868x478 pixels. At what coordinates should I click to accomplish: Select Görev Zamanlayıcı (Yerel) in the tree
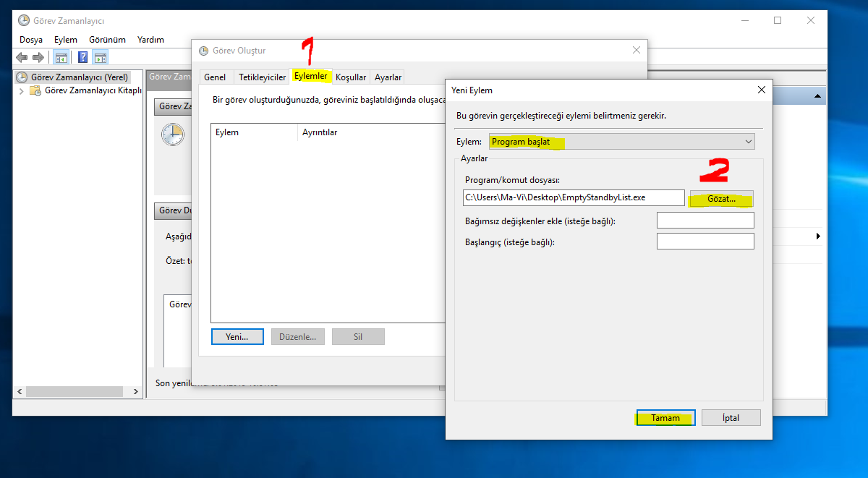coord(80,77)
